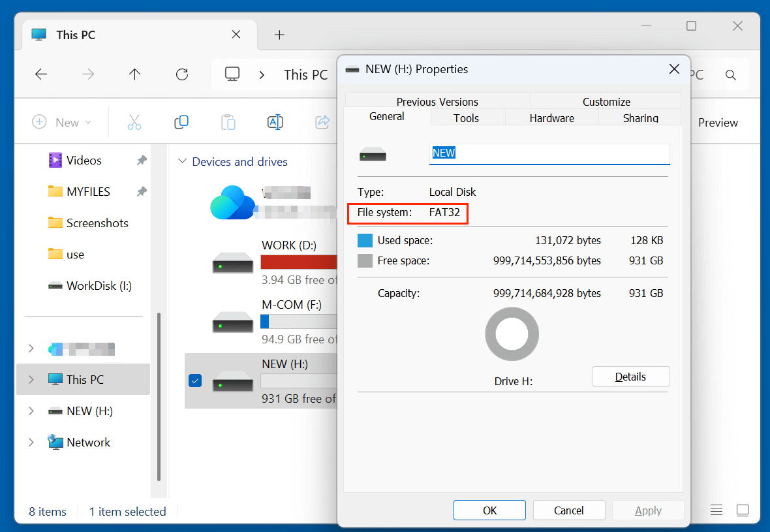Select the Cut icon in the toolbar
The image size is (770, 532).
(x=134, y=121)
